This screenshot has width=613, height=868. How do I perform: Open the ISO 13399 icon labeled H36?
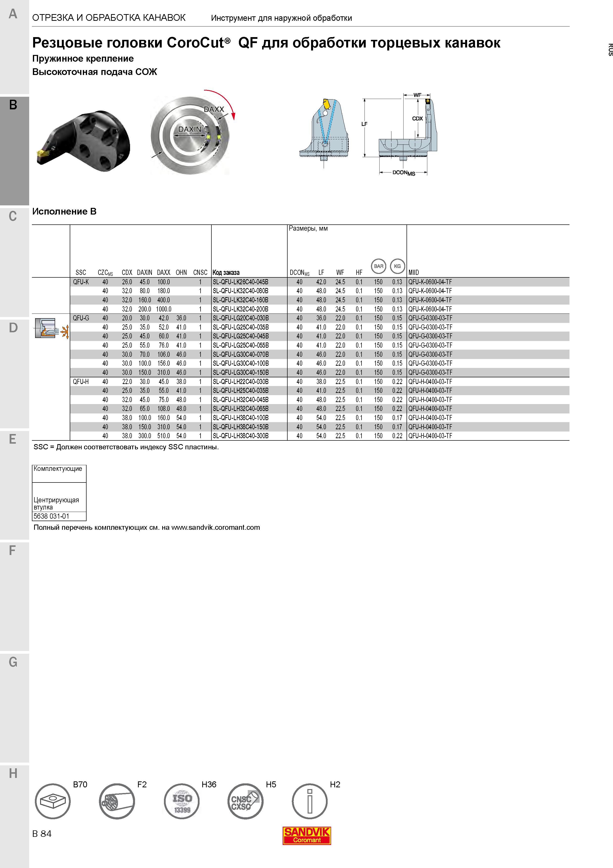[182, 801]
